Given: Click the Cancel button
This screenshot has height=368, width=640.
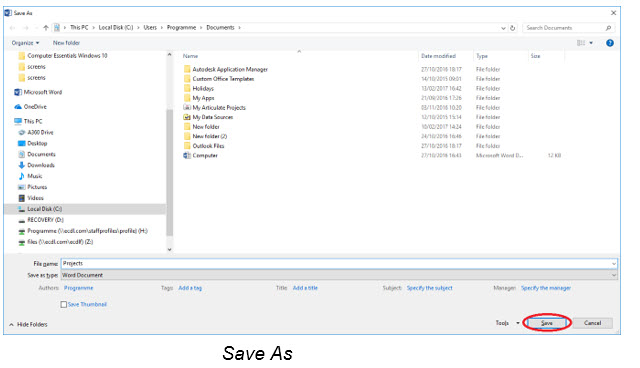Looking at the screenshot, I should pyautogui.click(x=592, y=323).
